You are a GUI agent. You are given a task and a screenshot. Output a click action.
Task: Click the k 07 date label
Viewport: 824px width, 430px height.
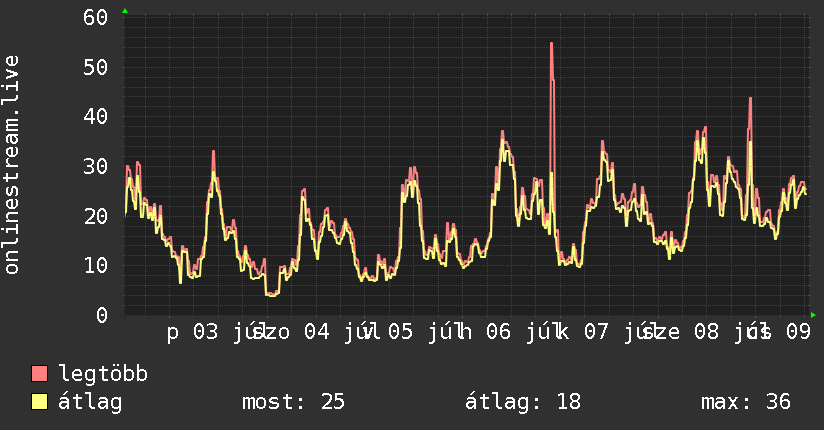tap(583, 332)
